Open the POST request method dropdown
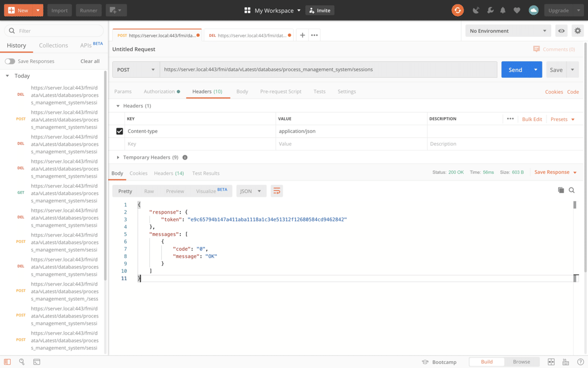Viewport: 588px width, 368px height. point(136,69)
